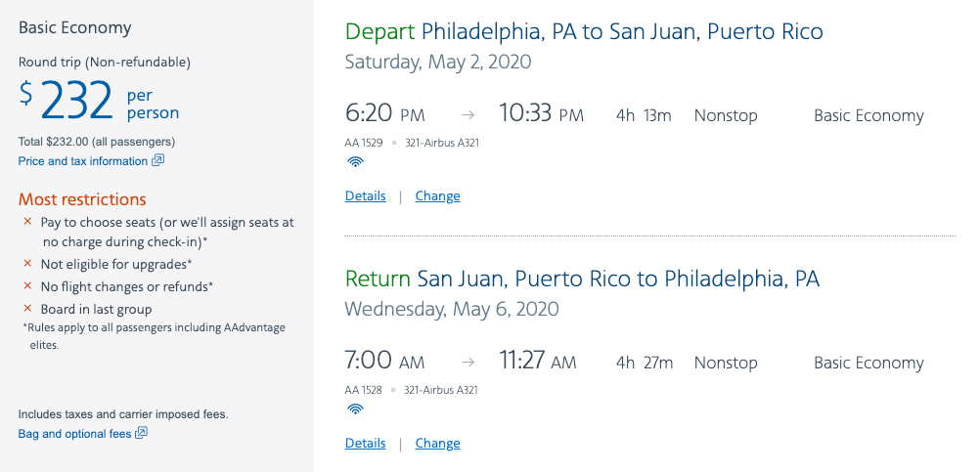Click the arrow between 6:20 PM and 10:33 PM
Image resolution: width=980 pixels, height=472 pixels.
pos(468,115)
